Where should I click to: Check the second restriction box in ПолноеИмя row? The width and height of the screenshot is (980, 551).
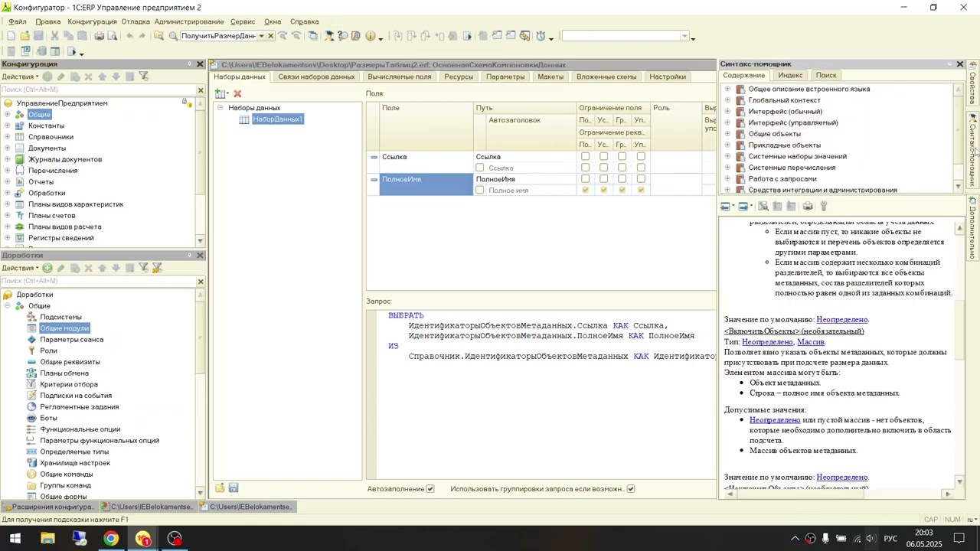point(604,179)
